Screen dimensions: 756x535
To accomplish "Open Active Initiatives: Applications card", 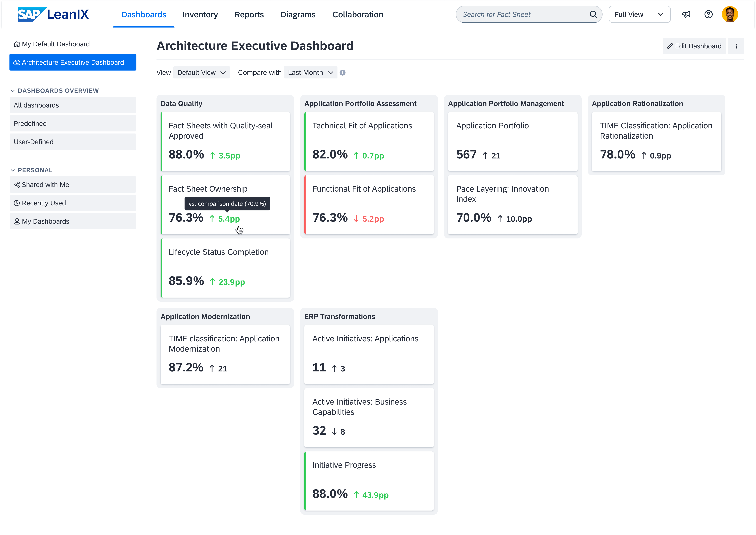I will [369, 355].
